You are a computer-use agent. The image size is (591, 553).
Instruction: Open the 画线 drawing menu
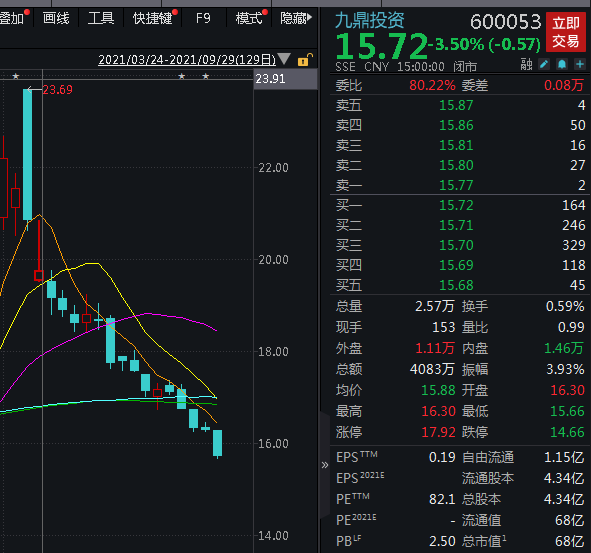[56, 18]
